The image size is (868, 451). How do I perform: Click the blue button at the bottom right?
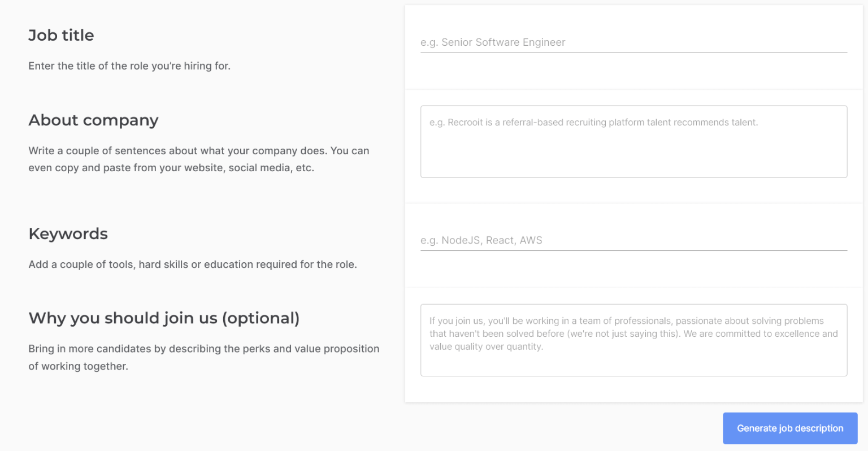789,428
